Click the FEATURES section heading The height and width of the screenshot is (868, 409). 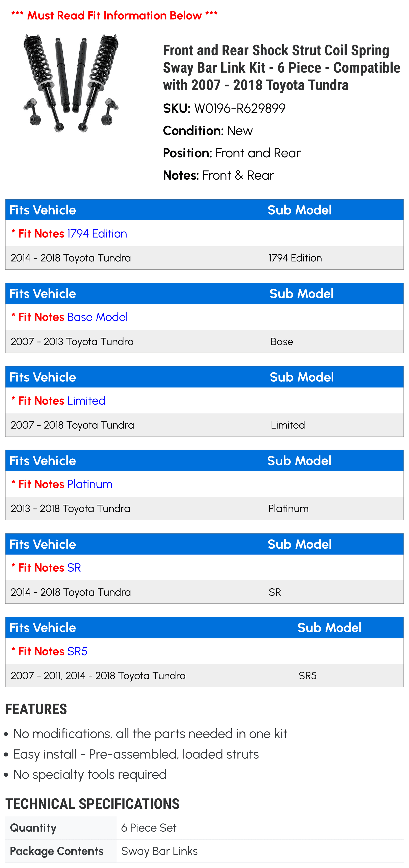[x=36, y=709]
